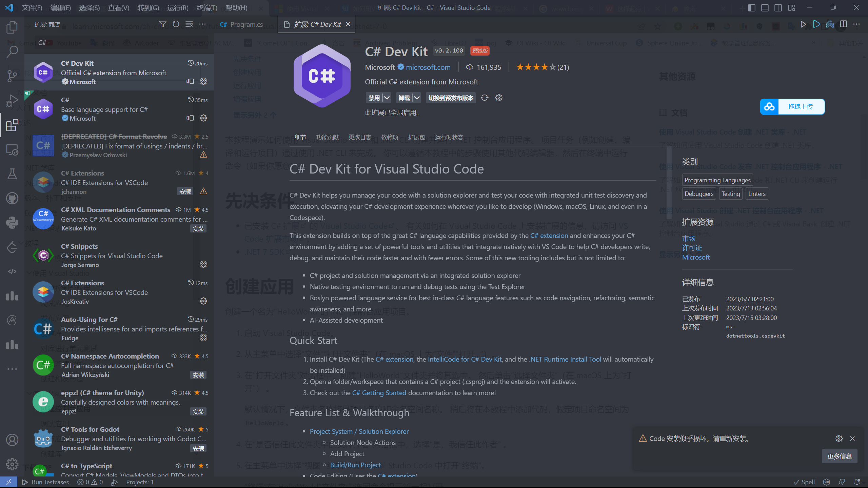Open the Terminal menu
Image resolution: width=868 pixels, height=488 pixels.
click(x=206, y=7)
